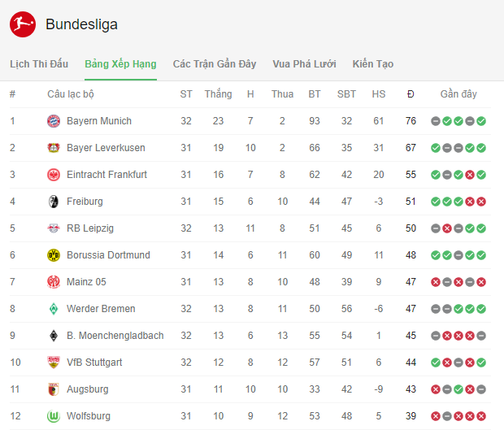Screen dimensions: 504x430
Task: Click the Đ points column header
Action: (x=411, y=94)
